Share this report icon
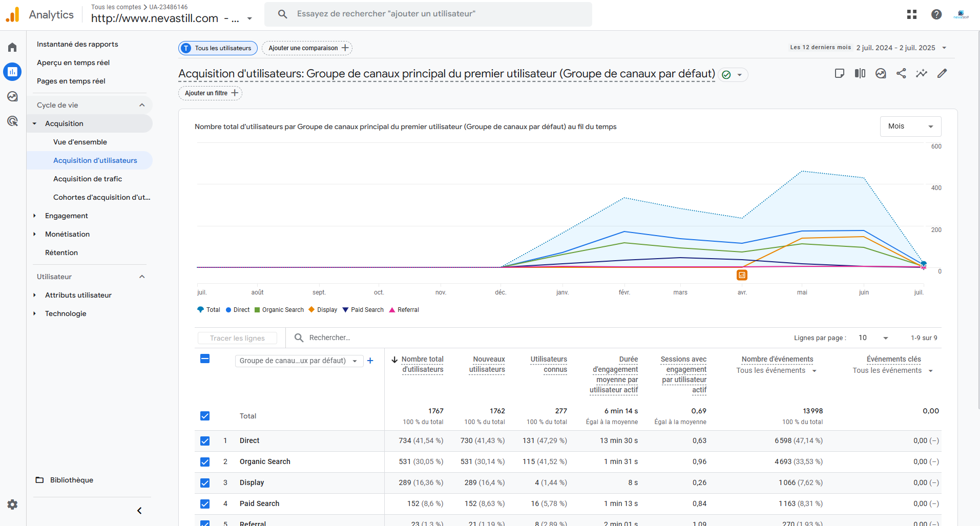 click(901, 73)
